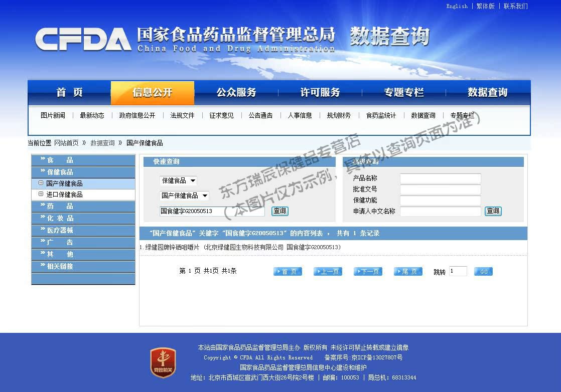This screenshot has width=561, height=392.
Task: Open 人事信息 submenu item
Action: click(300, 115)
